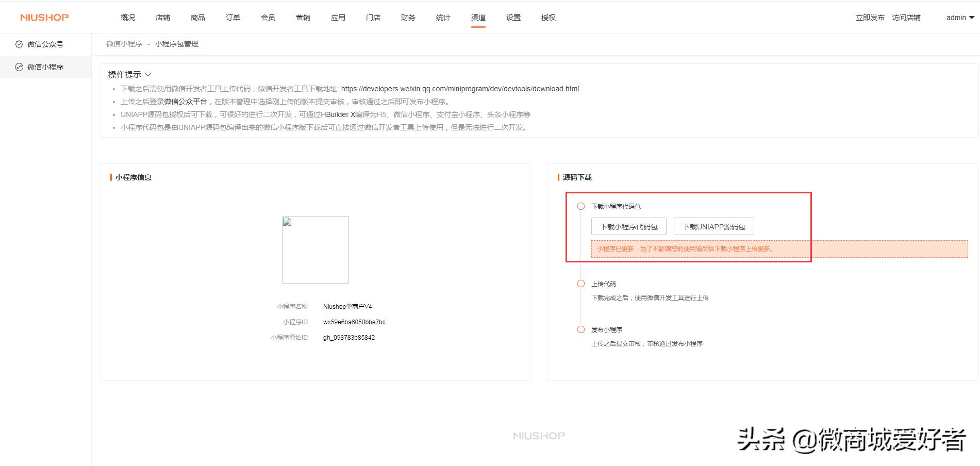Open 访问店铺 link
Image resolution: width=980 pixels, height=466 pixels.
click(906, 17)
